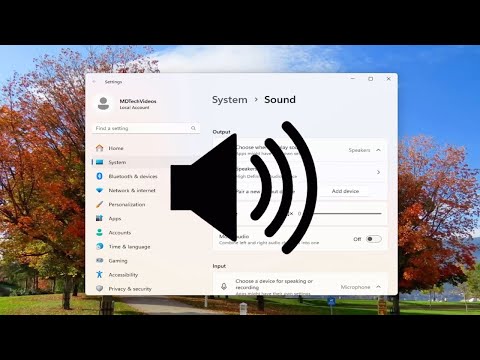Click the back arrow in Settings
480x360 pixels.
[x=94, y=81]
